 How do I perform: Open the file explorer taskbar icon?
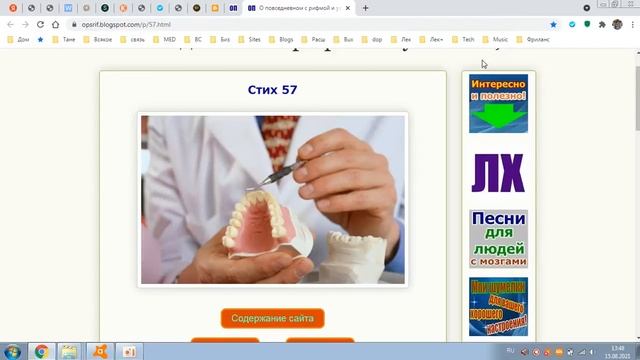(x=69, y=351)
